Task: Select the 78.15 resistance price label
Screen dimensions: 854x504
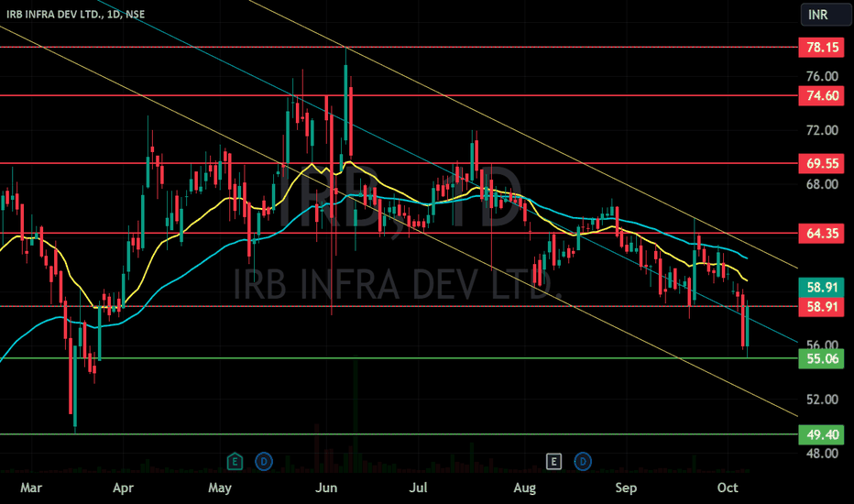Action: 821,48
